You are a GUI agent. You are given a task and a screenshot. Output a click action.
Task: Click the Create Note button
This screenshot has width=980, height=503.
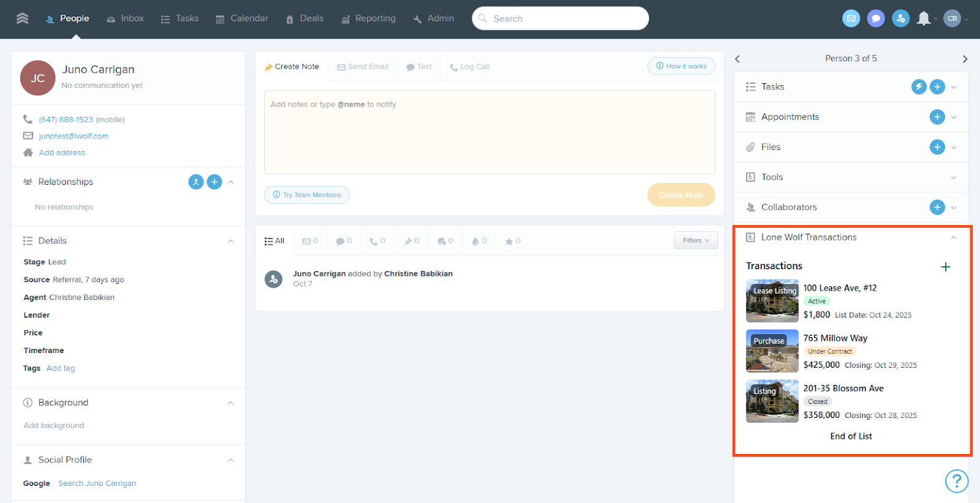pos(681,195)
